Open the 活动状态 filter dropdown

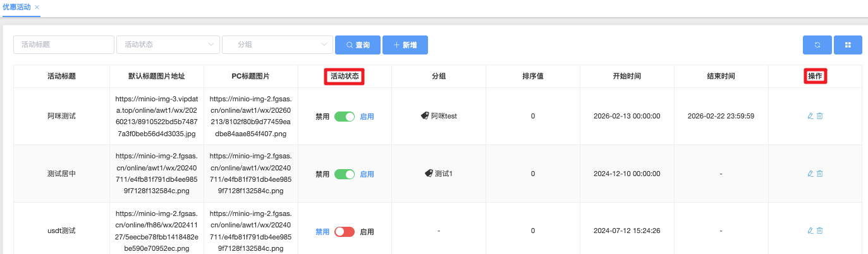168,45
